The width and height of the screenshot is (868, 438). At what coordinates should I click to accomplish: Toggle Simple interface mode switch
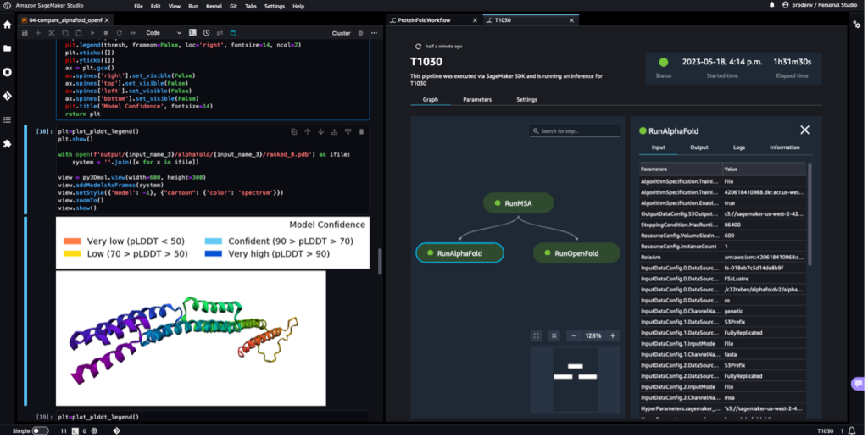point(40,431)
